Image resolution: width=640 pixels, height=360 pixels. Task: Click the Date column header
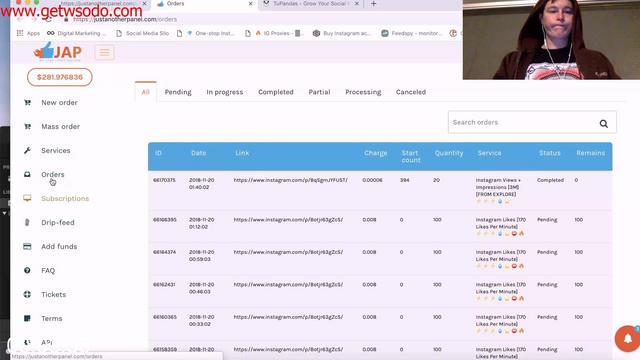click(198, 153)
